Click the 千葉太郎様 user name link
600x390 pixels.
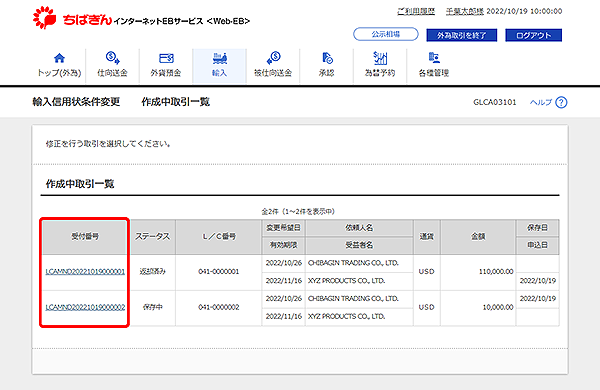[x=465, y=11]
